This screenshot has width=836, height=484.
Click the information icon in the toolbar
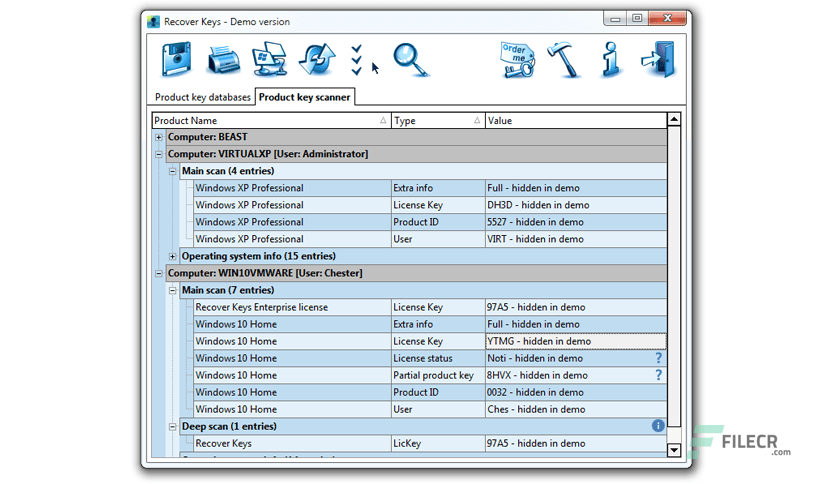click(612, 59)
